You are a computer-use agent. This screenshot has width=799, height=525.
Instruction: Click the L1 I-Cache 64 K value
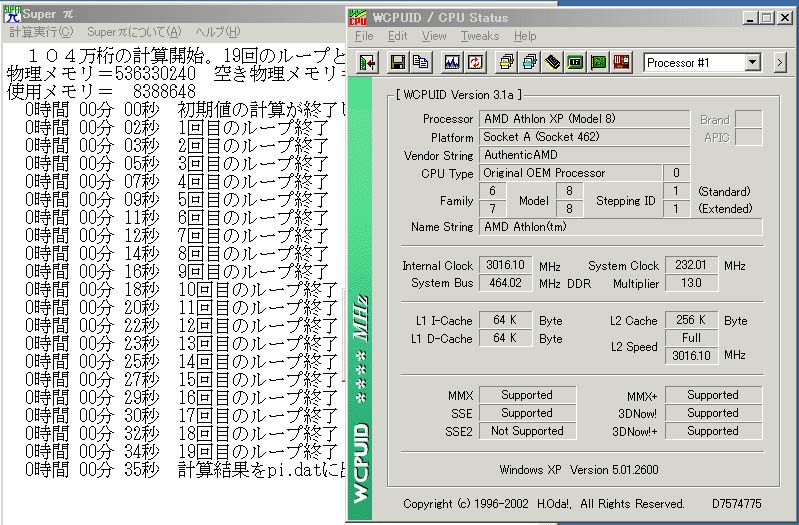(x=505, y=320)
